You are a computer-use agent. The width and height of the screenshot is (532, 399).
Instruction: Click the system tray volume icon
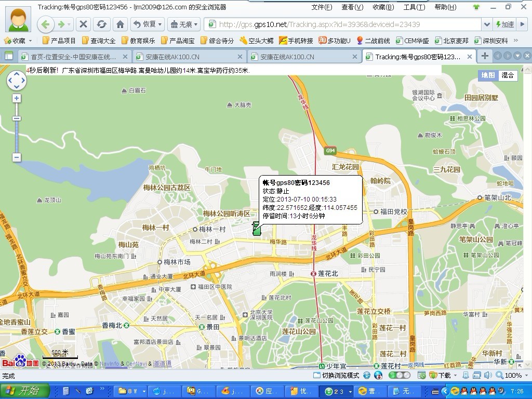501,391
